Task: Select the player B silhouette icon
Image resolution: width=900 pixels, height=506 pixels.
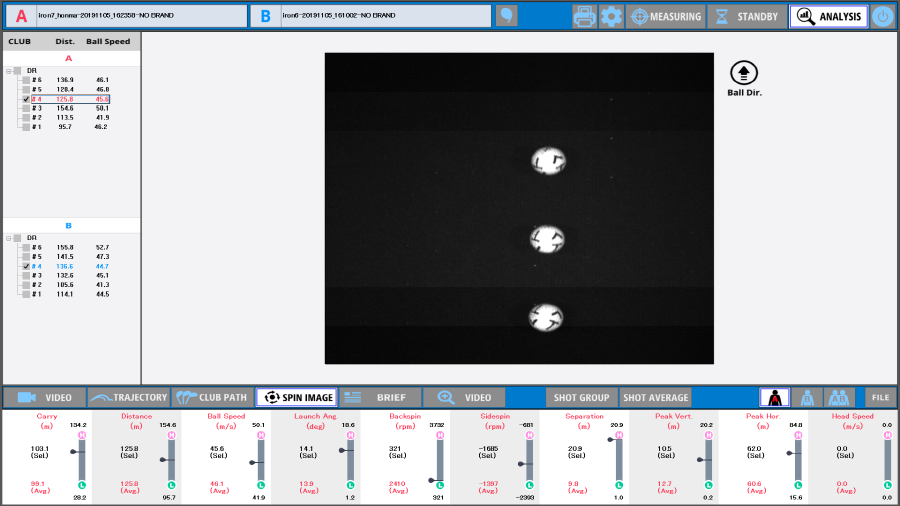Action: pos(806,397)
